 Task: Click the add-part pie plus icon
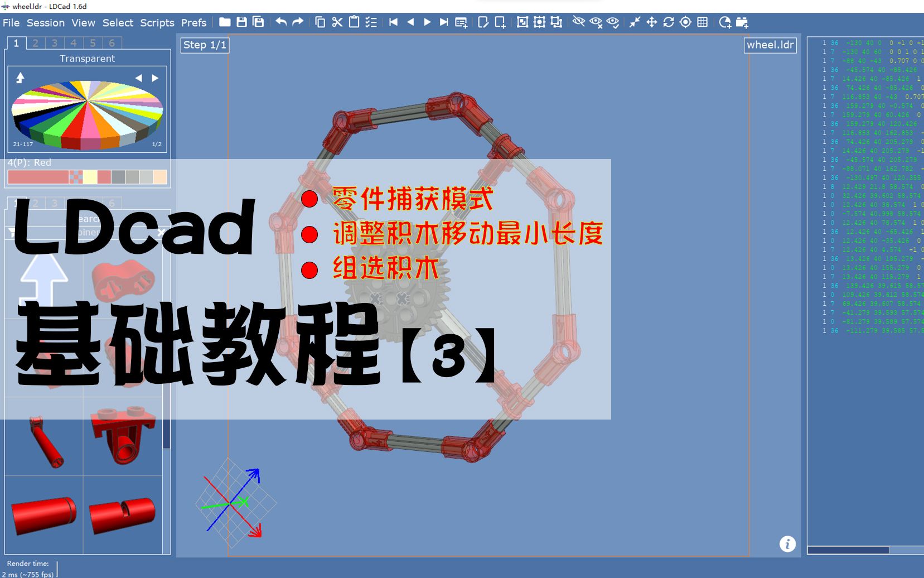[725, 22]
